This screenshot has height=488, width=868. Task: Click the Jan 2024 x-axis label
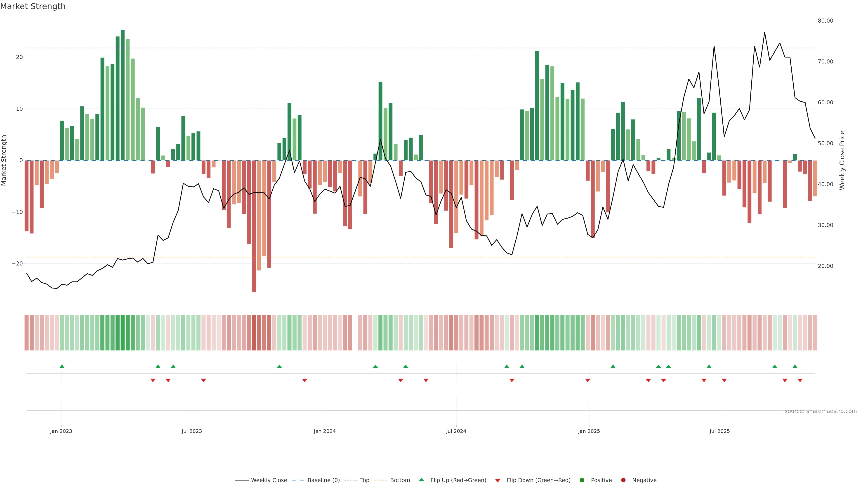pyautogui.click(x=325, y=431)
